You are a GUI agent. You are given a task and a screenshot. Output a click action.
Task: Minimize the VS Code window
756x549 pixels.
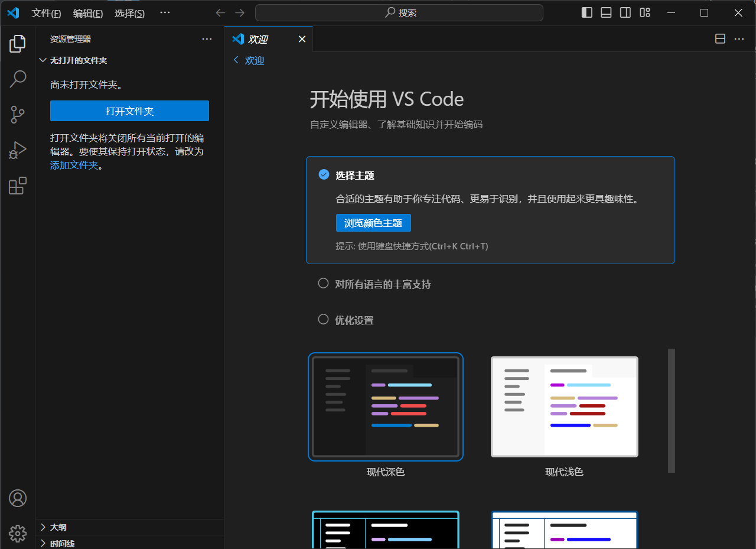pos(670,13)
